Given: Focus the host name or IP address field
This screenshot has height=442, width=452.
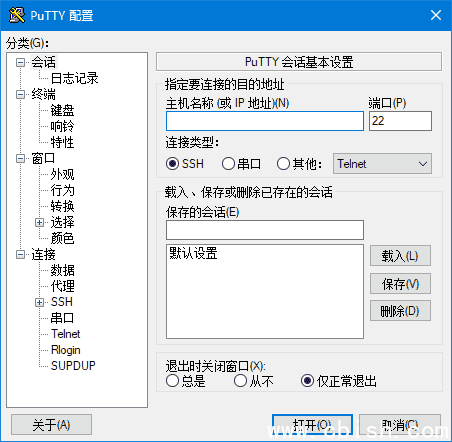Looking at the screenshot, I should (265, 121).
